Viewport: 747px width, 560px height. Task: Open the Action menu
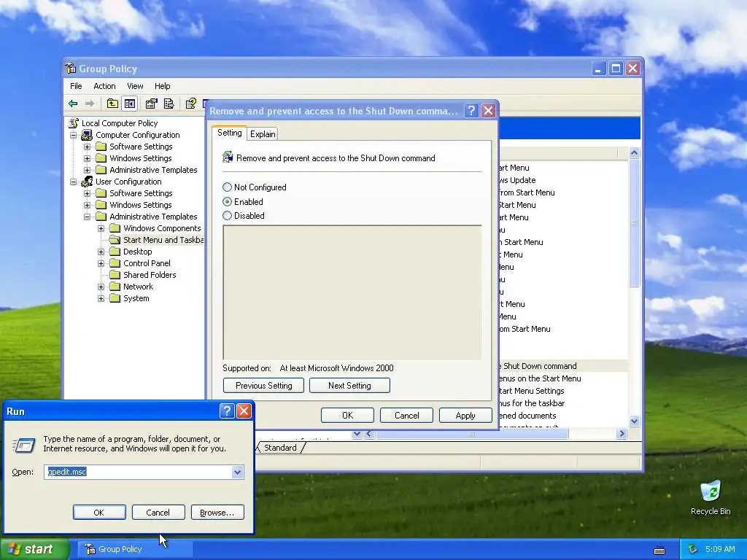pyautogui.click(x=104, y=86)
